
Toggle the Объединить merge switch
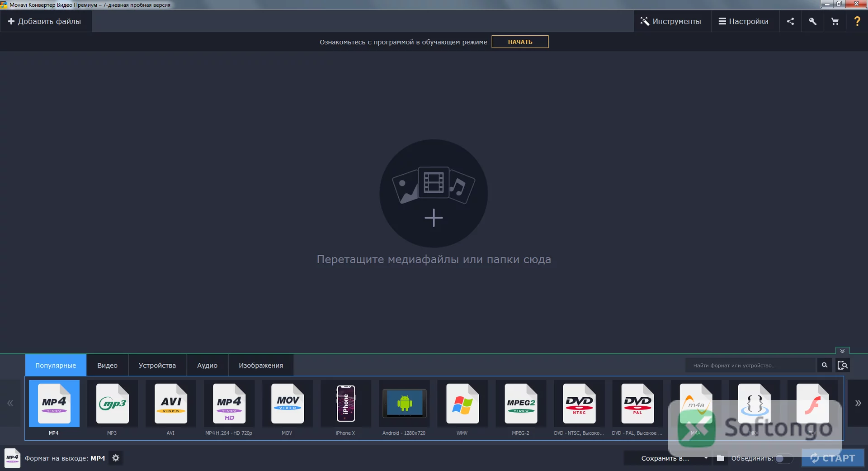point(783,458)
